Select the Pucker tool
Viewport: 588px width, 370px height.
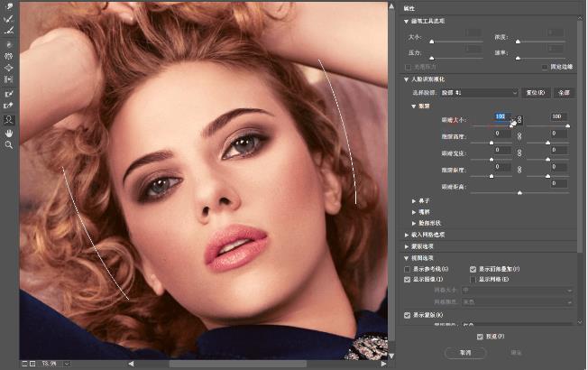pyautogui.click(x=9, y=55)
